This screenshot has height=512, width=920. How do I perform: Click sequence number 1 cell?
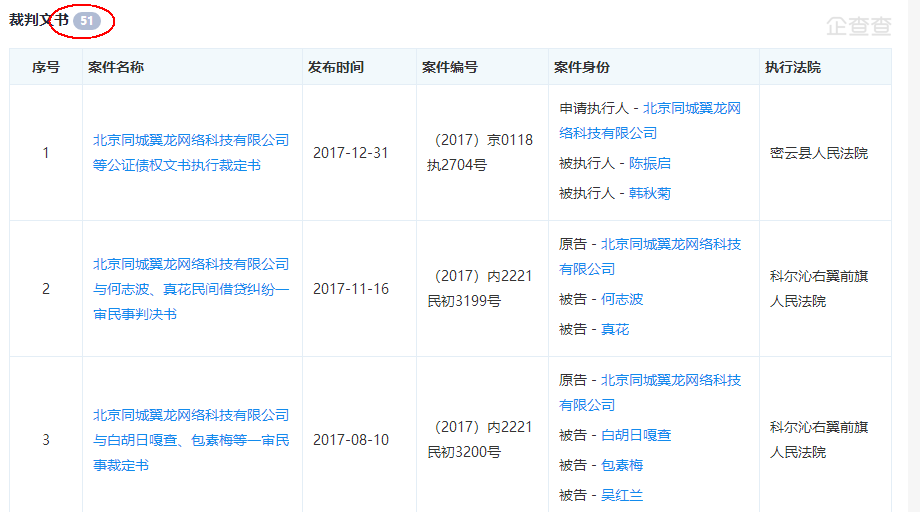[x=46, y=153]
